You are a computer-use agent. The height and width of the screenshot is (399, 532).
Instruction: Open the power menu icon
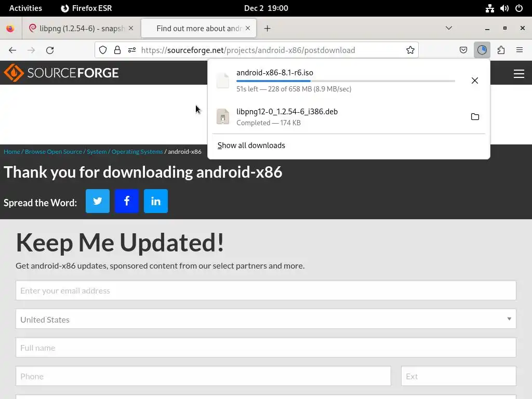[x=519, y=8]
